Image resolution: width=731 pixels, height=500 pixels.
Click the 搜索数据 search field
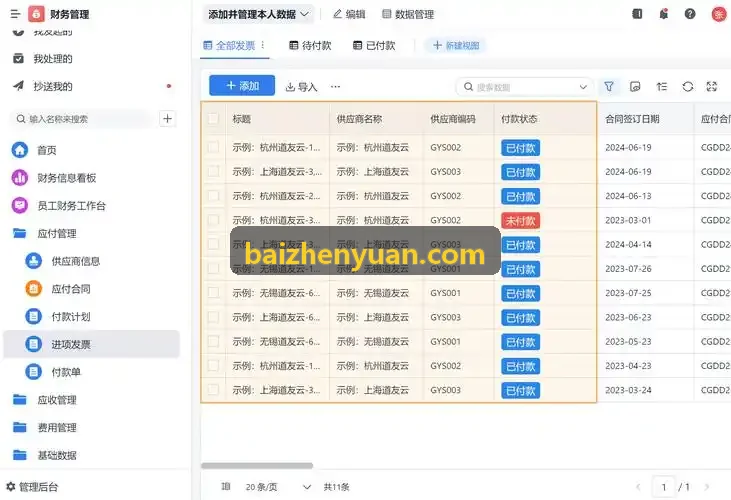524,87
